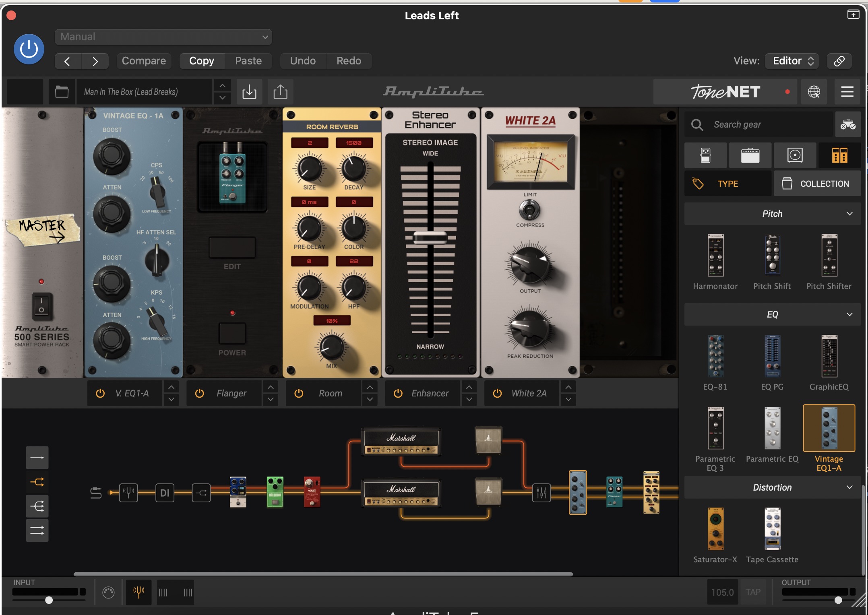868x615 pixels.
Task: Click the TAP tempo button
Action: click(753, 592)
